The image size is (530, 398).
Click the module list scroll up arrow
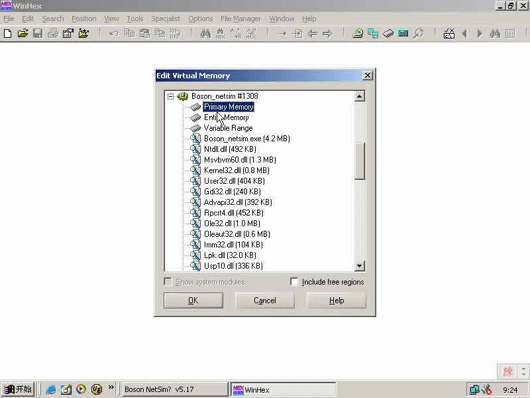tap(359, 96)
